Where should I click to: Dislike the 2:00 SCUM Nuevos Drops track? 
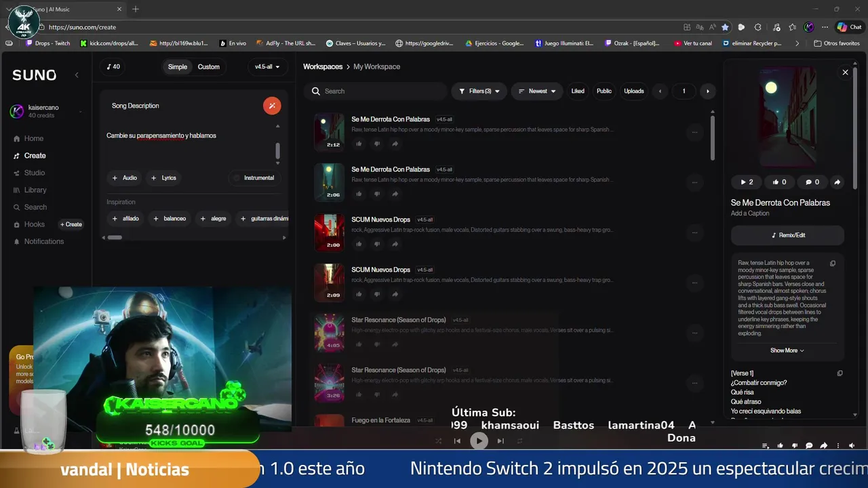[377, 244]
